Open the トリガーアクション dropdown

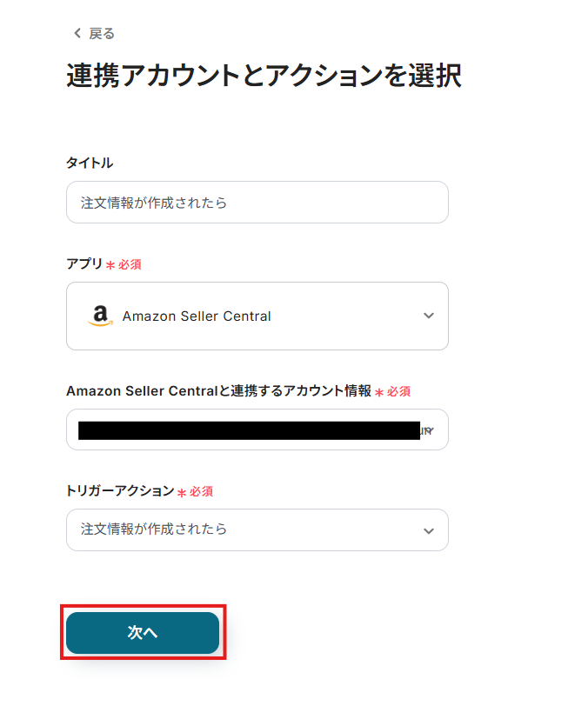click(257, 529)
